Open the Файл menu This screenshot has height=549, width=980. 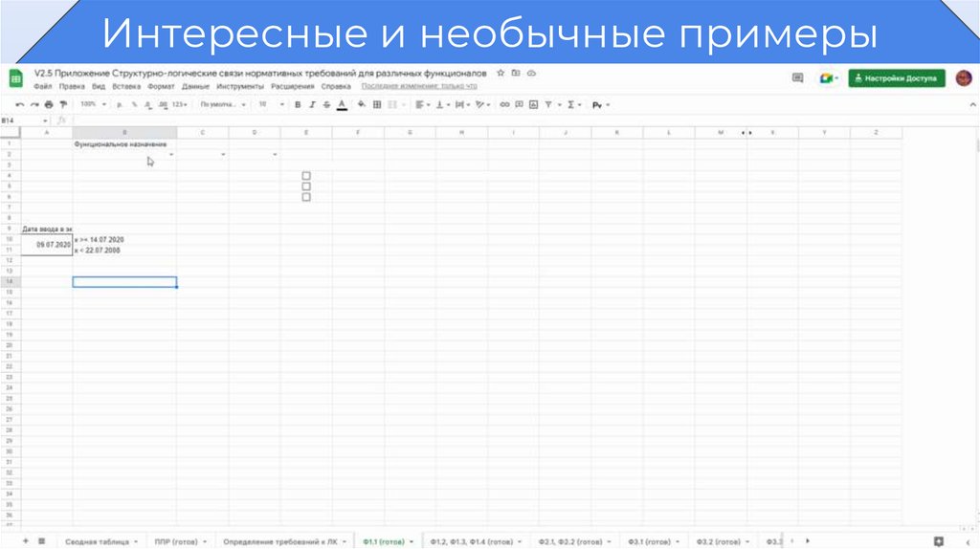coord(43,87)
